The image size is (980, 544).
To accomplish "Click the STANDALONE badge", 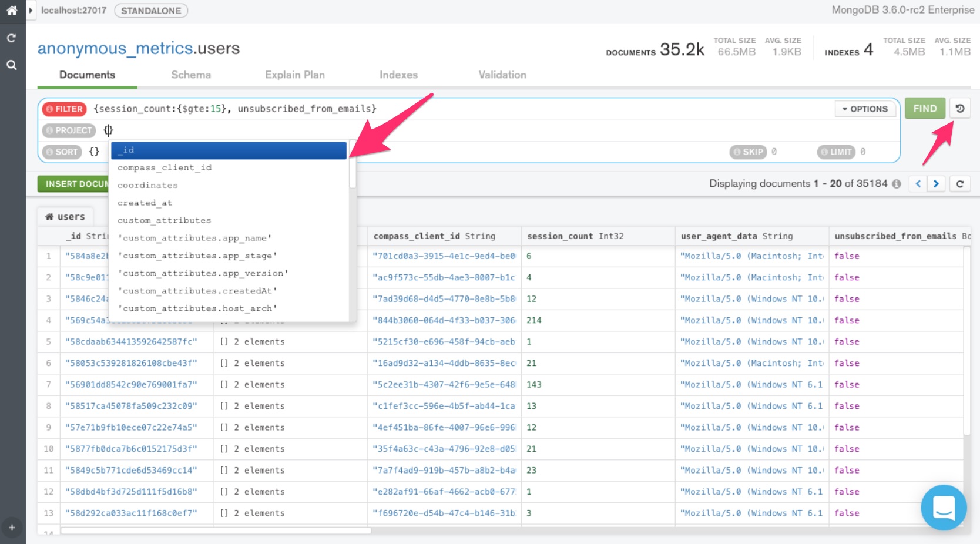I will point(151,11).
